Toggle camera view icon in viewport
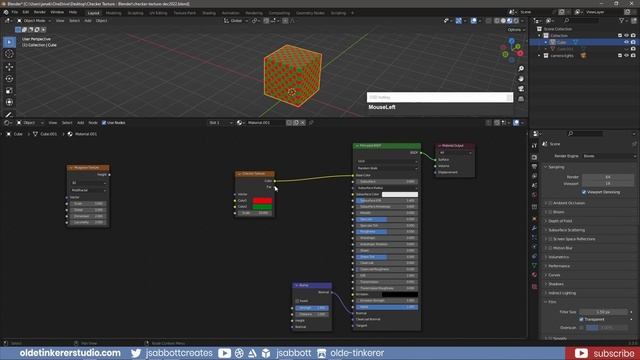 tap(521, 89)
